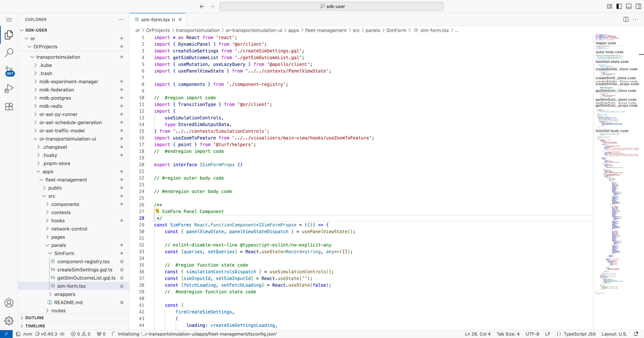The height and width of the screenshot is (338, 644).
Task: Toggle the bottom panel visibility
Action: (629, 7)
